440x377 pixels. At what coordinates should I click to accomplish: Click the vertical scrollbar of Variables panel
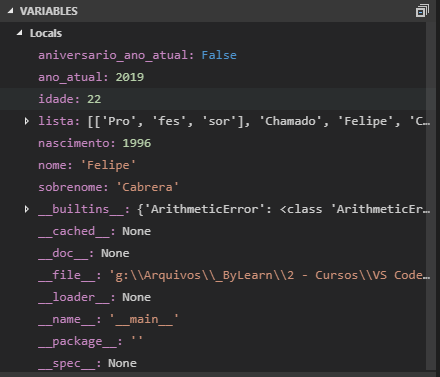(431, 196)
